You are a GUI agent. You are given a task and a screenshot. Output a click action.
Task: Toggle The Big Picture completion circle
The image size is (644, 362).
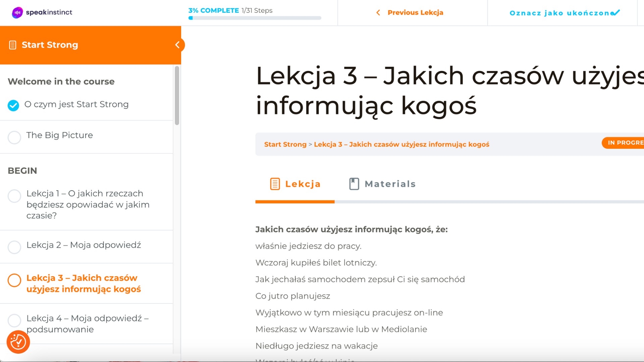(x=14, y=137)
